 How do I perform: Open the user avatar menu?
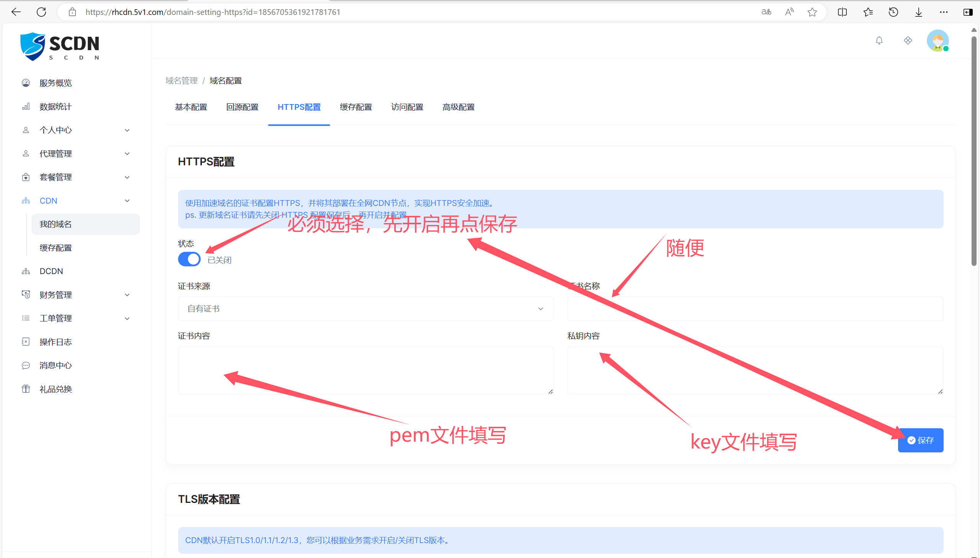pyautogui.click(x=938, y=40)
